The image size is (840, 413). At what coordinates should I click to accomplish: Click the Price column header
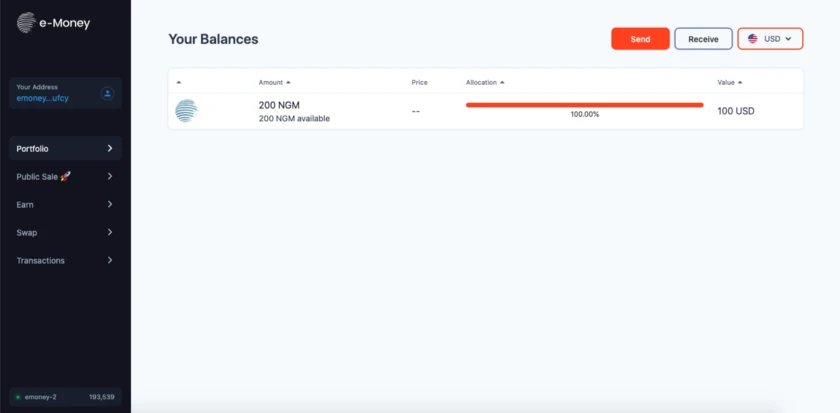(419, 82)
